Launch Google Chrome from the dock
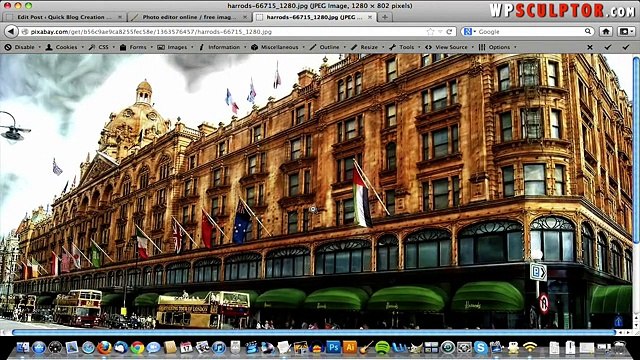 click(137, 347)
